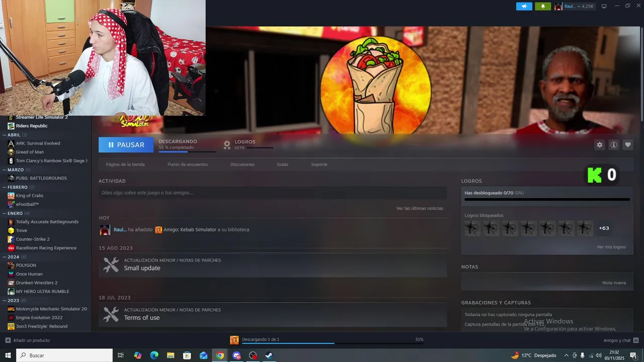
Task: Open the game settings gear icon
Action: [599, 145]
